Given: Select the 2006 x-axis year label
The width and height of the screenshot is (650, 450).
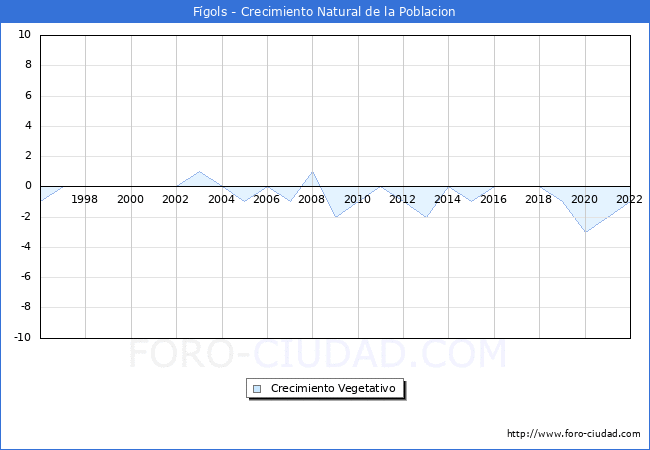Looking at the screenshot, I should (266, 199).
